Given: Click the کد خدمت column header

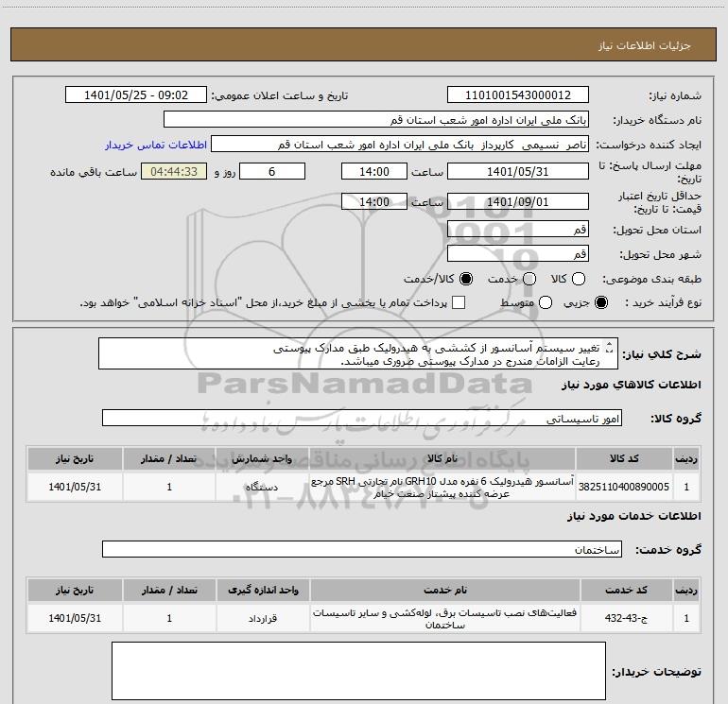Looking at the screenshot, I should click(627, 590).
